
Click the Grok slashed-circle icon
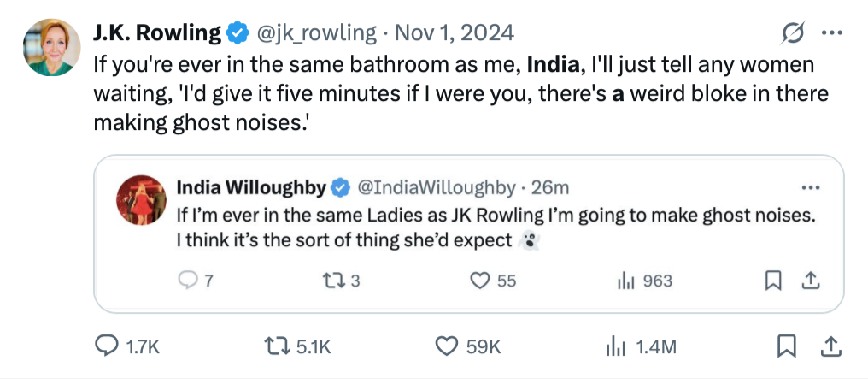[793, 33]
